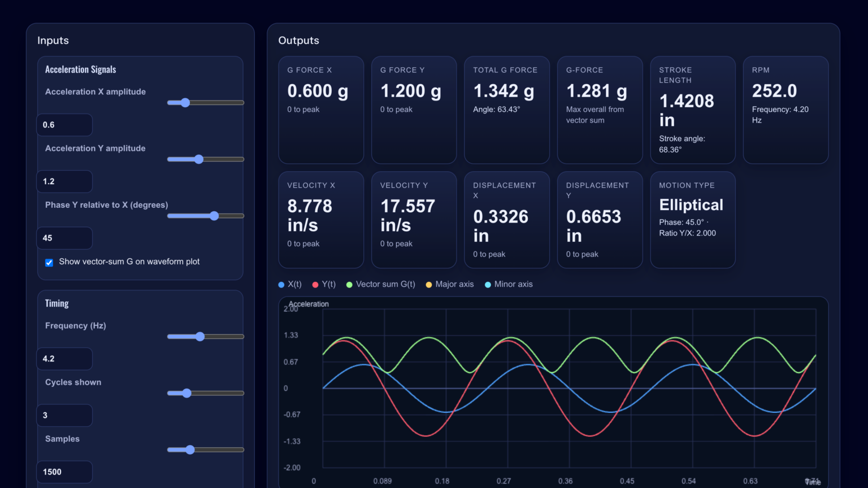Screen dimensions: 868x488
Task: Select the Velocity X value 8.778 in/s
Action: [310, 216]
